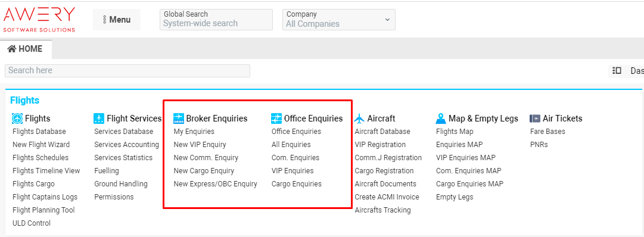Switch to the HOME tab
The height and width of the screenshot is (237, 644).
26,49
